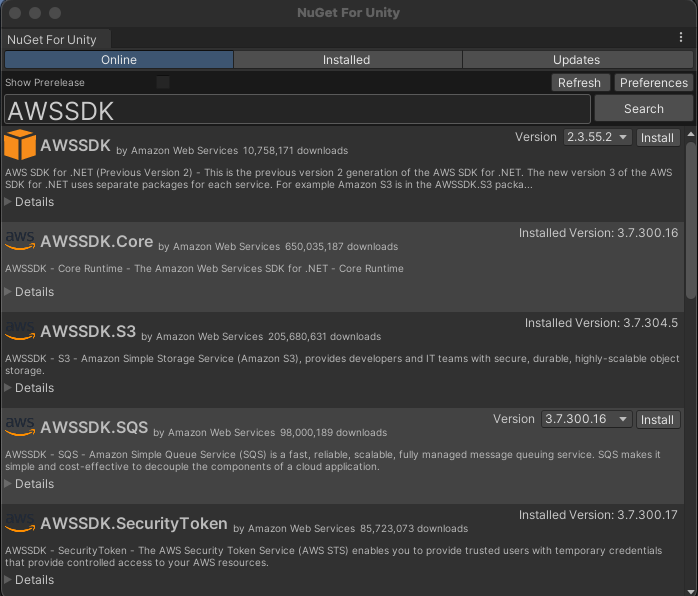Open the three-dot window options menu

681,37
